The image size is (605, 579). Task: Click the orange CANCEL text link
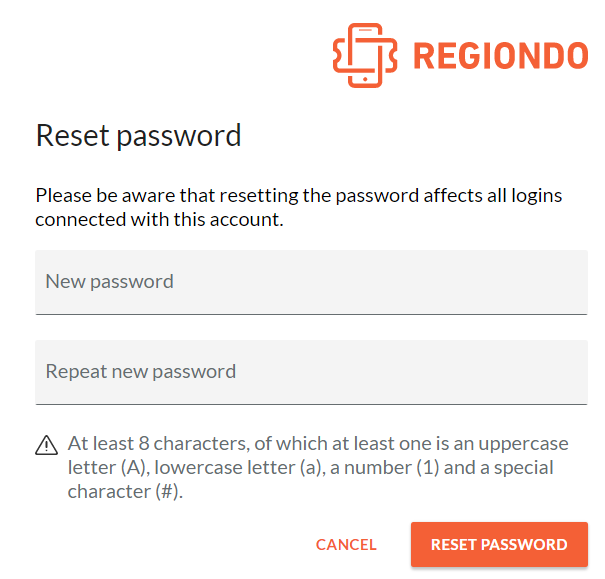[346, 545]
